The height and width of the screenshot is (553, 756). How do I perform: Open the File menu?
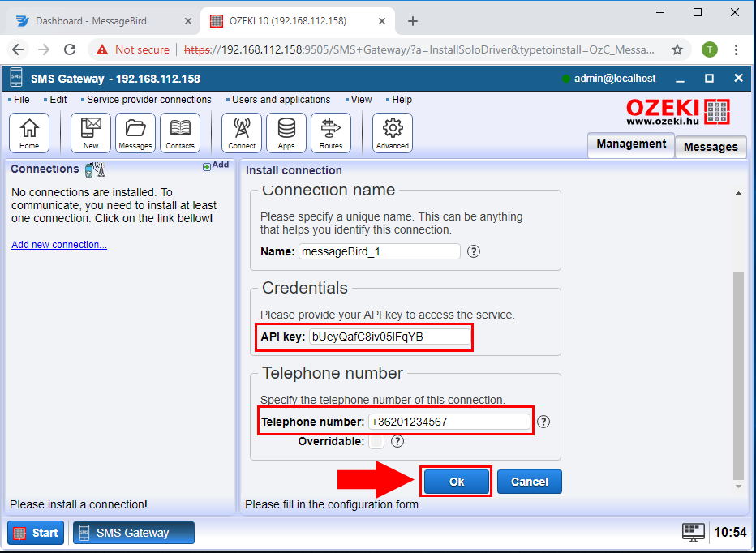click(21, 100)
